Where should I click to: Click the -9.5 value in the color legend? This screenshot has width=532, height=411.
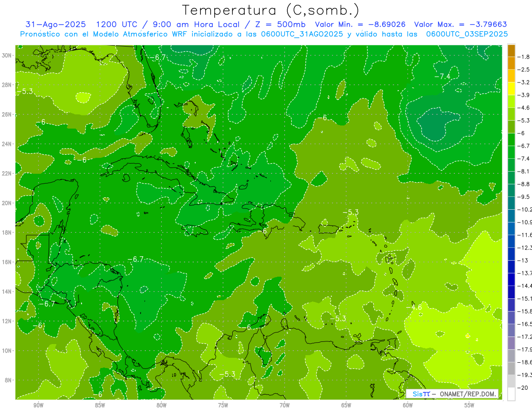point(523,197)
